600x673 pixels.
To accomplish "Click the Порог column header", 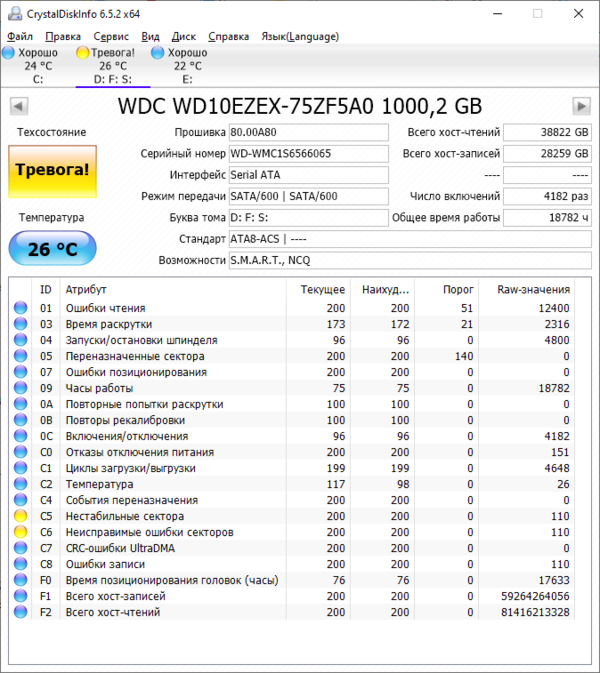I will pos(446,290).
